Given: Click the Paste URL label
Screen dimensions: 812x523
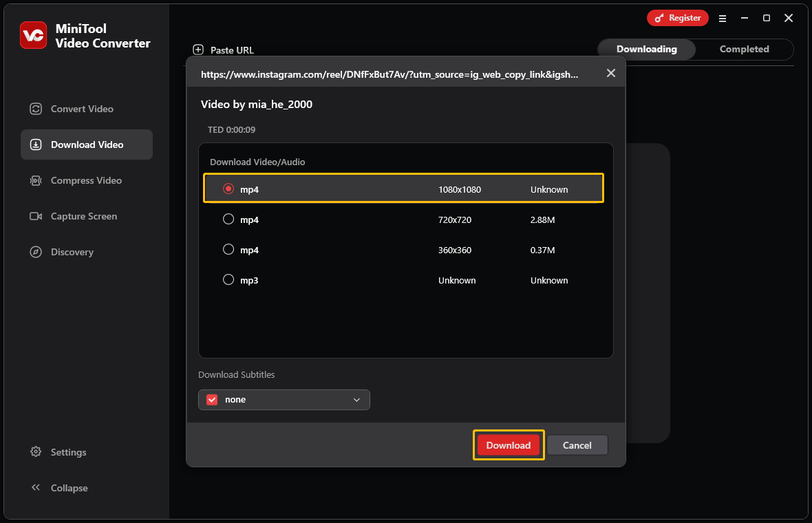Looking at the screenshot, I should tap(232, 50).
